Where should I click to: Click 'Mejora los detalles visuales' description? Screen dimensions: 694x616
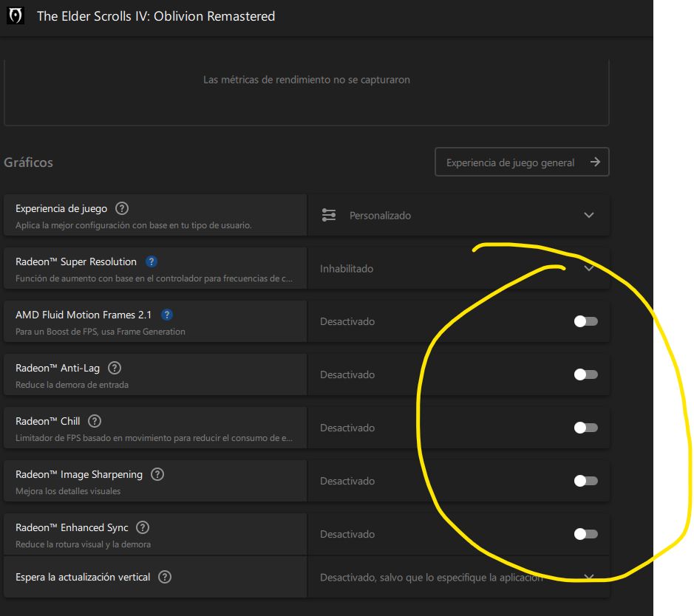(x=68, y=491)
